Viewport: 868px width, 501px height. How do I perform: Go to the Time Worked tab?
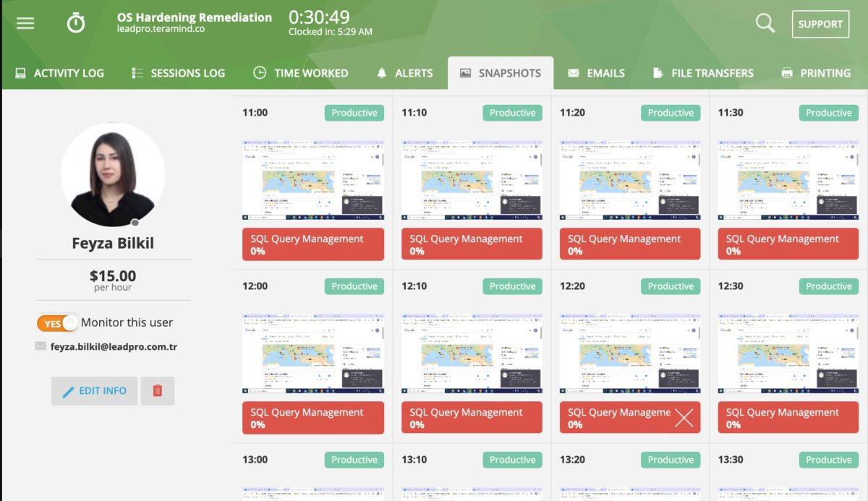pos(300,73)
